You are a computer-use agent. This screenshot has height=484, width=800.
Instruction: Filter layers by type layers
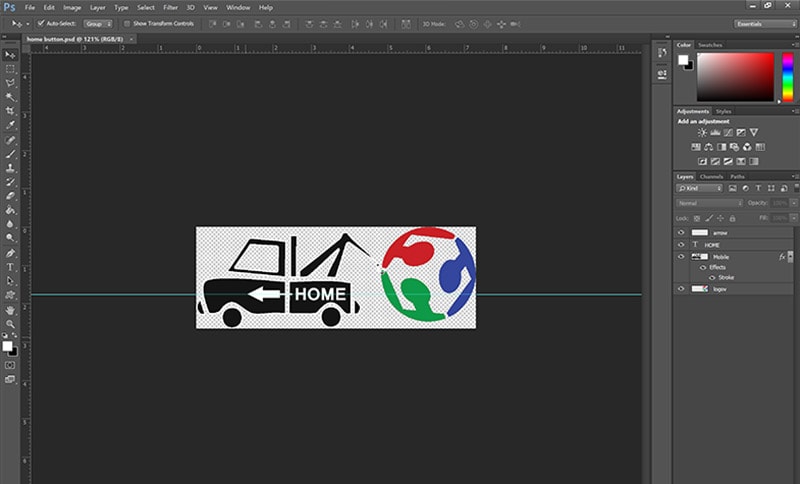(x=758, y=188)
